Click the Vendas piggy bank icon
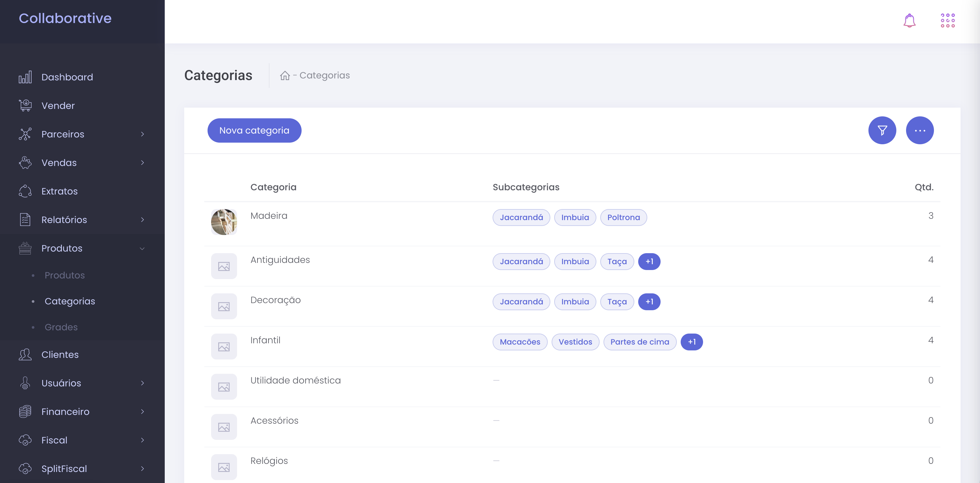Image resolution: width=980 pixels, height=483 pixels. (x=25, y=162)
